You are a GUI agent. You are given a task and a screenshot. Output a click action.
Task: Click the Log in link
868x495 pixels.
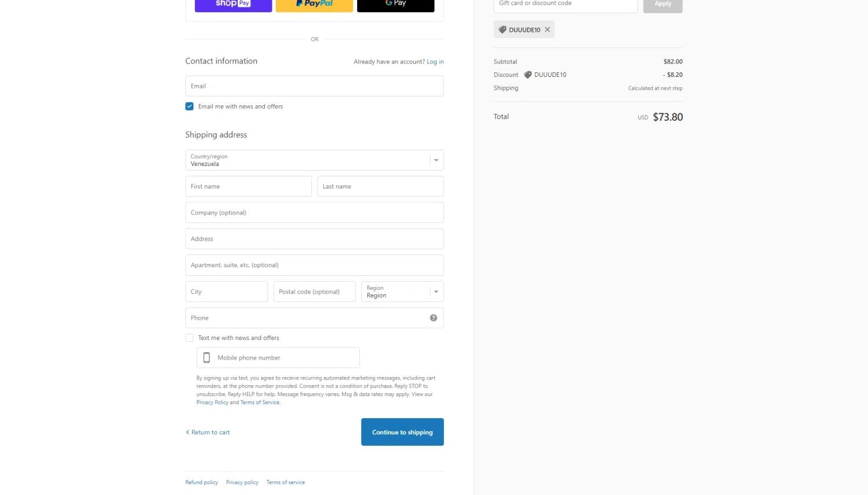435,62
